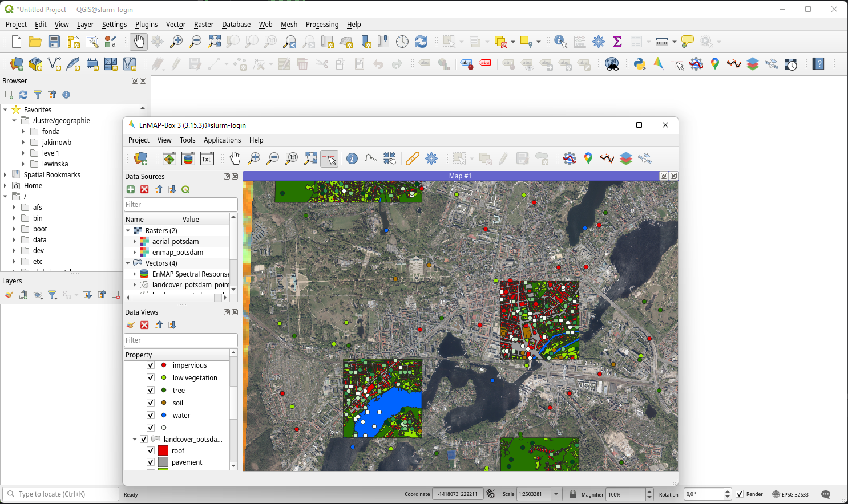
Task: Open Data Source Manager in QGIS toolbar
Action: 17,64
